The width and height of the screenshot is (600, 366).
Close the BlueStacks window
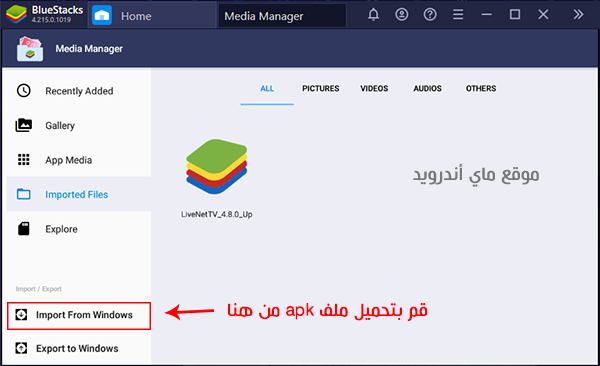[543, 15]
